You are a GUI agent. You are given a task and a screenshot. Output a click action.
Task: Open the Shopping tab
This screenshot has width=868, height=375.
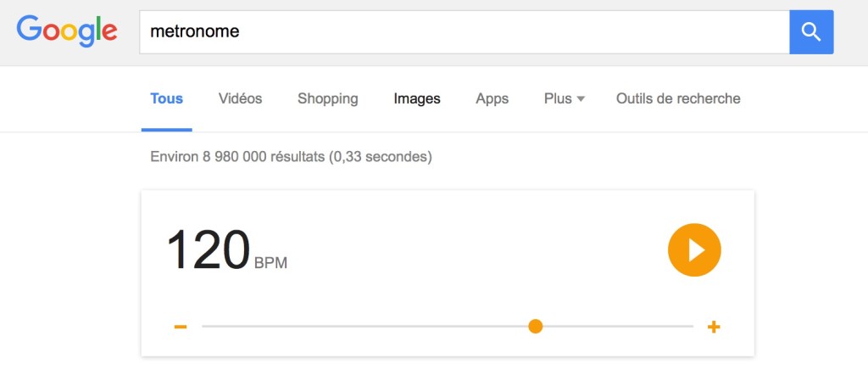coord(328,99)
